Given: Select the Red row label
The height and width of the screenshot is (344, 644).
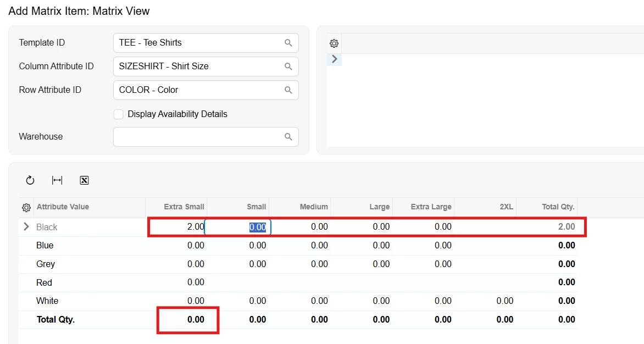Looking at the screenshot, I should point(44,282).
